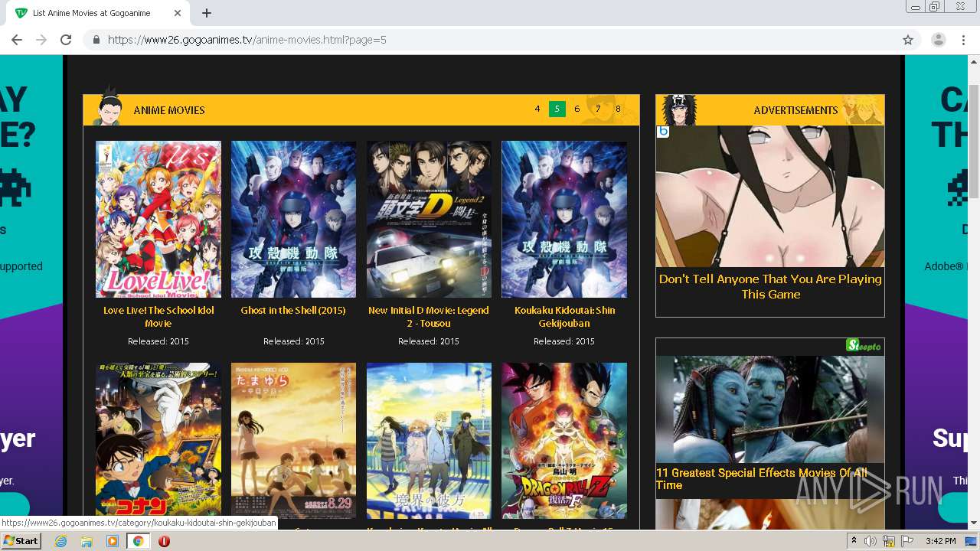Open a new browser tab
980x551 pixels.
tap(207, 13)
